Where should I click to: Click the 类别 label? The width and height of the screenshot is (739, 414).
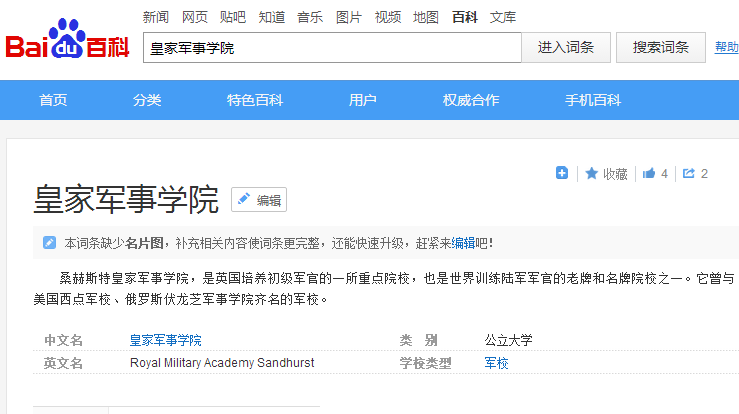419,340
